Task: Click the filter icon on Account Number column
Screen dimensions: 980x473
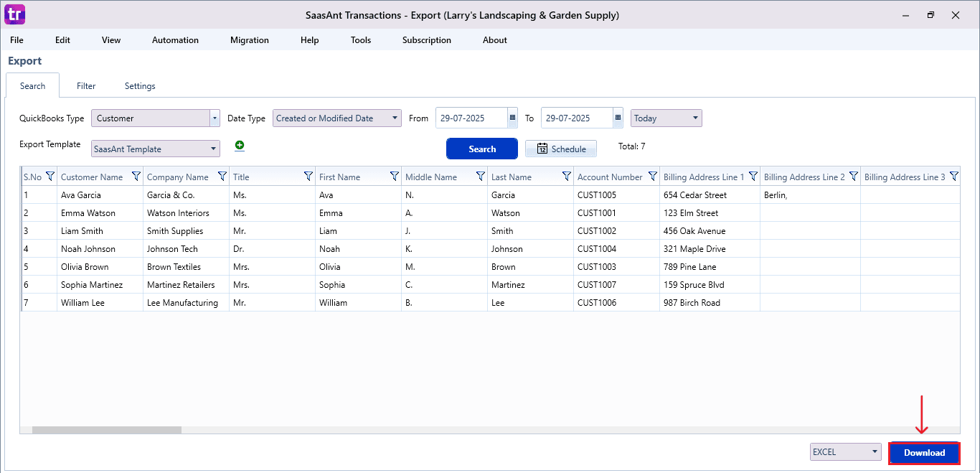Action: 652,177
